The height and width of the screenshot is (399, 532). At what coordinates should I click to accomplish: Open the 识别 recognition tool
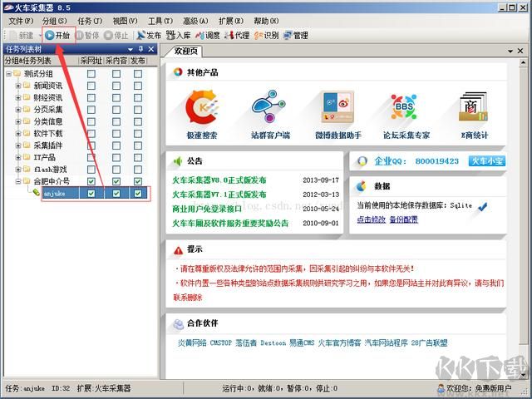[x=266, y=35]
